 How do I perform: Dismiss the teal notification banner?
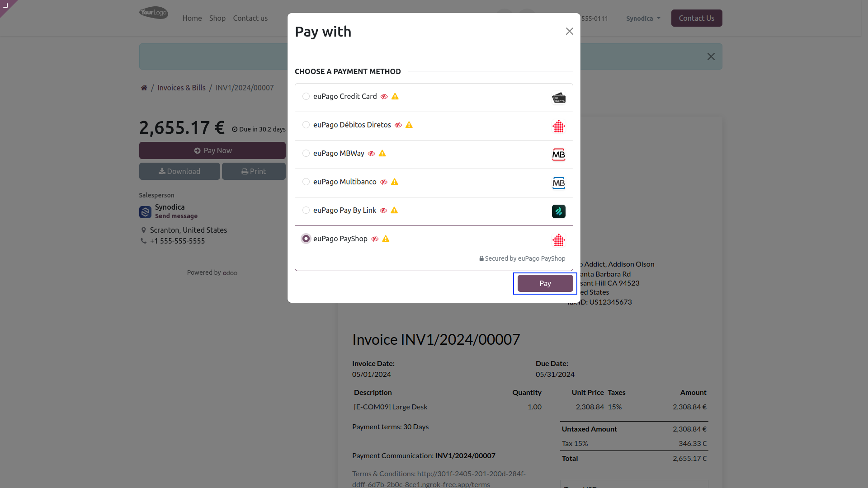pyautogui.click(x=711, y=56)
